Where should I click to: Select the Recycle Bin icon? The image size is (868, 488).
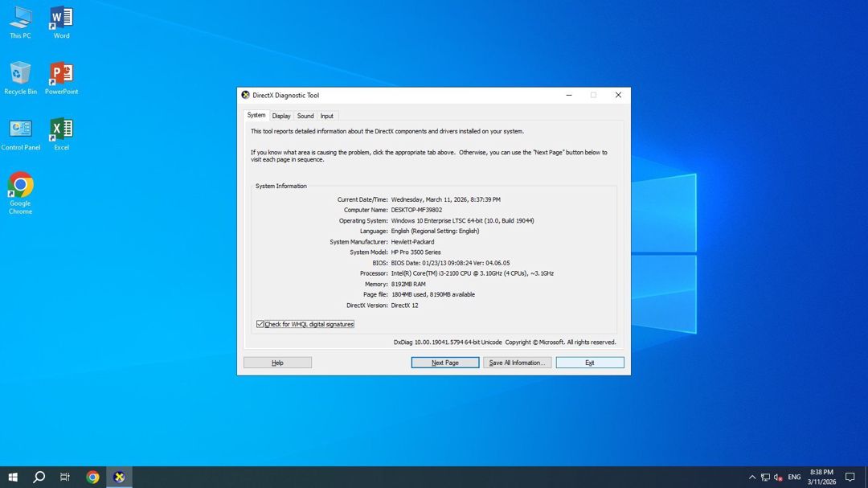click(20, 78)
